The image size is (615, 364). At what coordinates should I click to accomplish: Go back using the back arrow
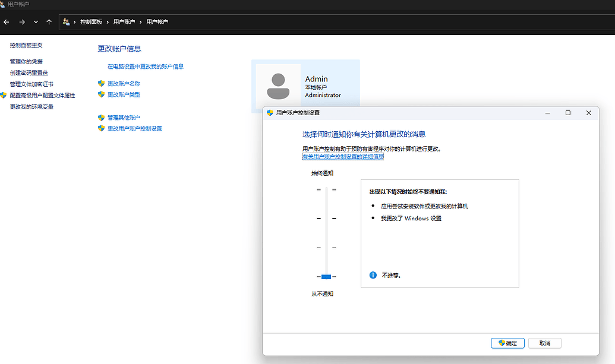7,22
